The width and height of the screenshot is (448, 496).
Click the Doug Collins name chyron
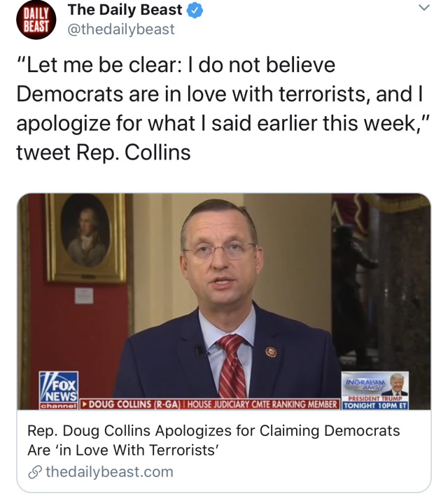(x=132, y=404)
